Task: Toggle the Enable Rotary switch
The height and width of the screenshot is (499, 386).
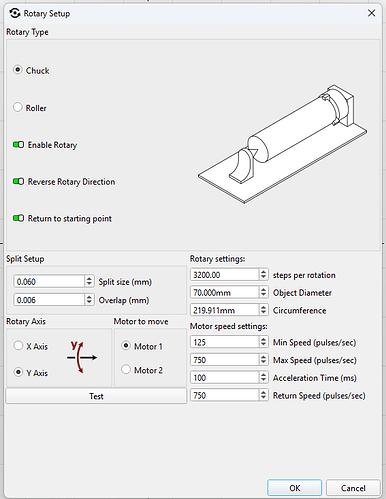Action: [18, 145]
